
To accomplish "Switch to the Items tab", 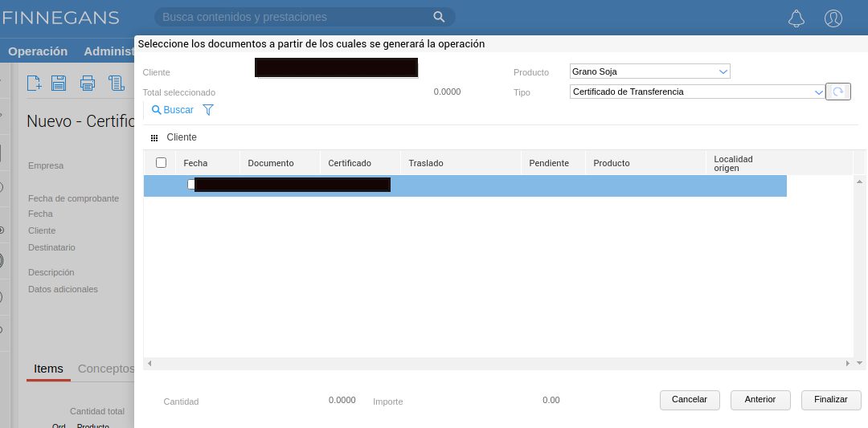I will (49, 369).
